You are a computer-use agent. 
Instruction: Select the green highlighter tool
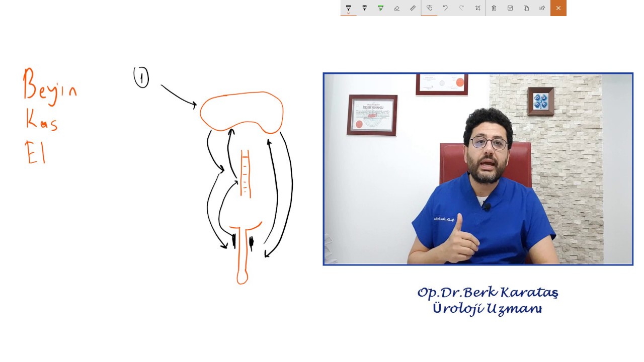click(380, 8)
